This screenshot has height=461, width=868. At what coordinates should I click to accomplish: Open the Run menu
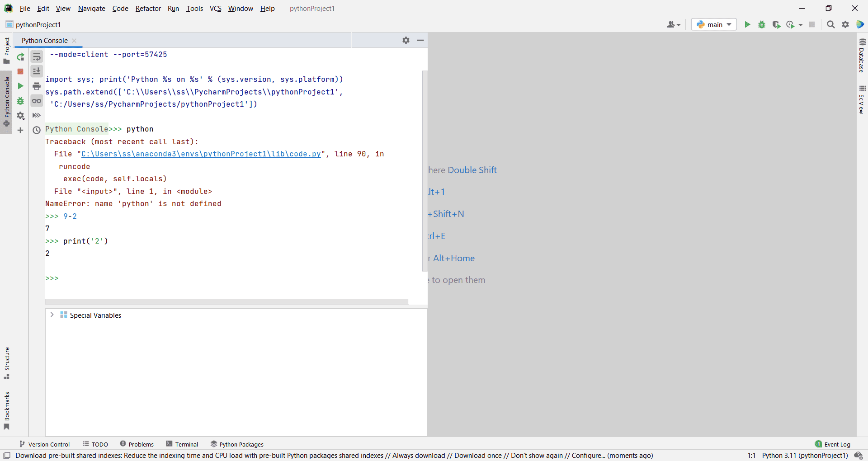pos(174,9)
